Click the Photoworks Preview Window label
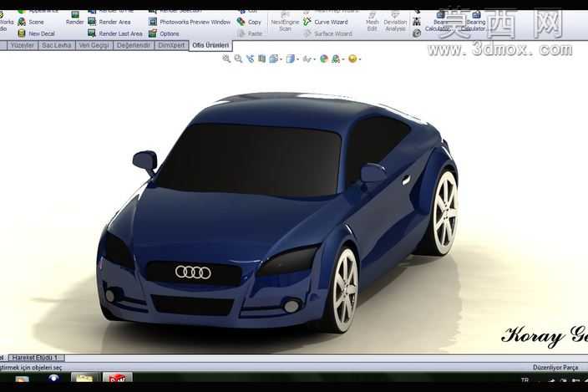 coord(195,22)
